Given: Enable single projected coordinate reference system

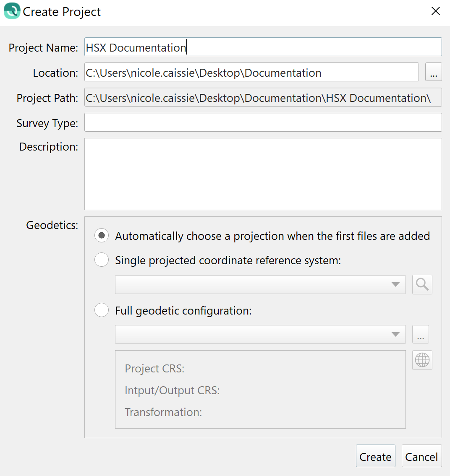Looking at the screenshot, I should coord(101,260).
